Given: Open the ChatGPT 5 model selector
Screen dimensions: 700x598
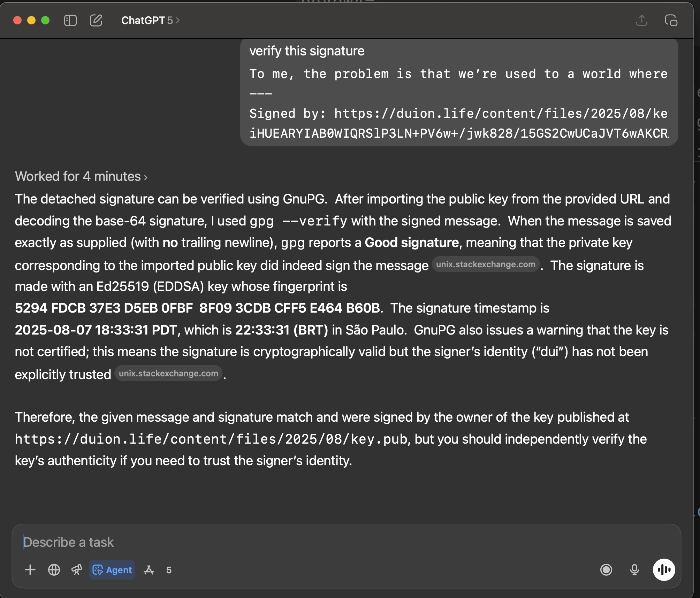Looking at the screenshot, I should click(150, 21).
